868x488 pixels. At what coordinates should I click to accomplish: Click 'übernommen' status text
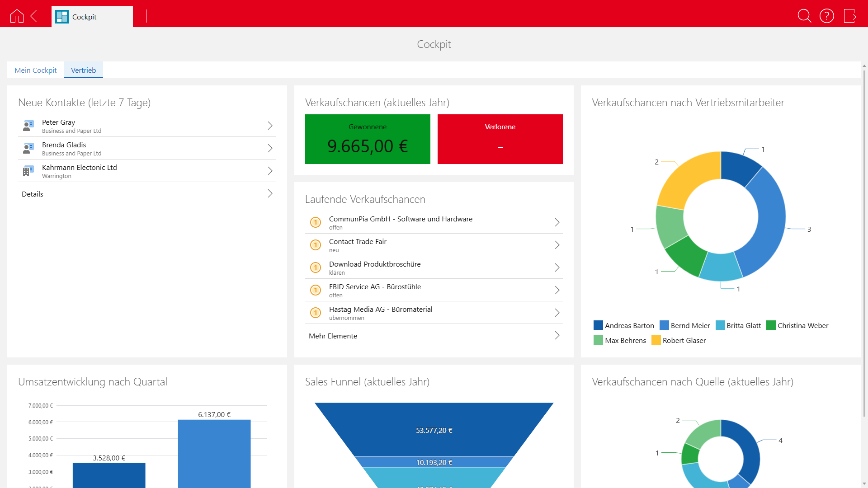tap(346, 318)
